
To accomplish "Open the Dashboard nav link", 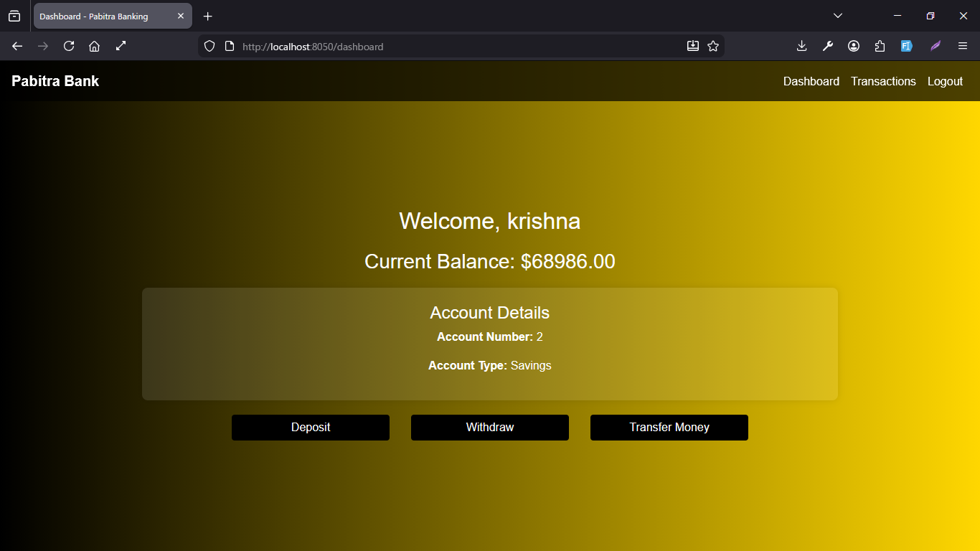I will [x=811, y=81].
